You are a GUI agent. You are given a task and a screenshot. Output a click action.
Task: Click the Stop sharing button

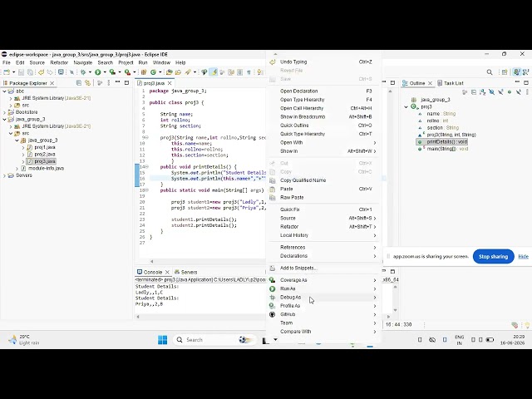coord(493,257)
